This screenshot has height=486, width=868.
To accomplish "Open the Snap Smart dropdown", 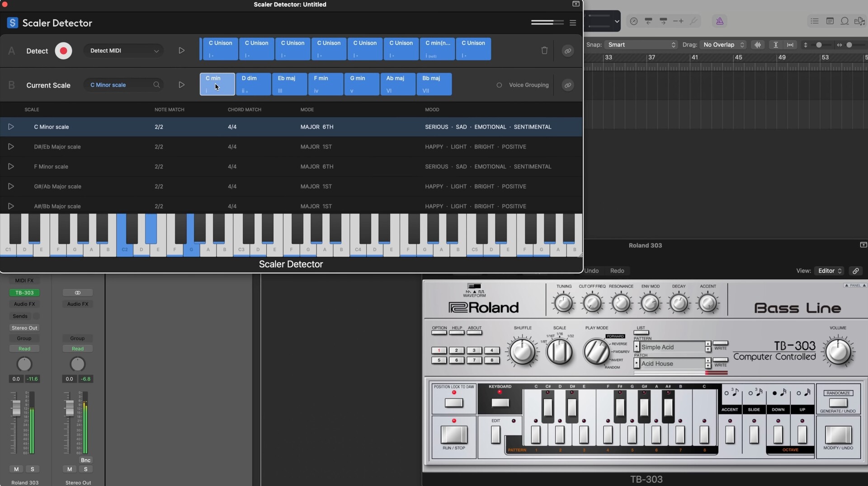I will pos(641,45).
